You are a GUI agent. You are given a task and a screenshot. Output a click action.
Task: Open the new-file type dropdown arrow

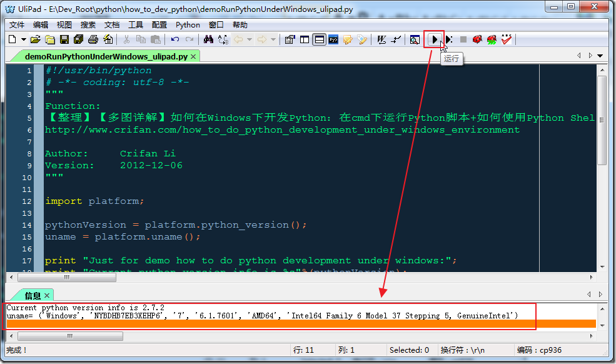[24, 39]
